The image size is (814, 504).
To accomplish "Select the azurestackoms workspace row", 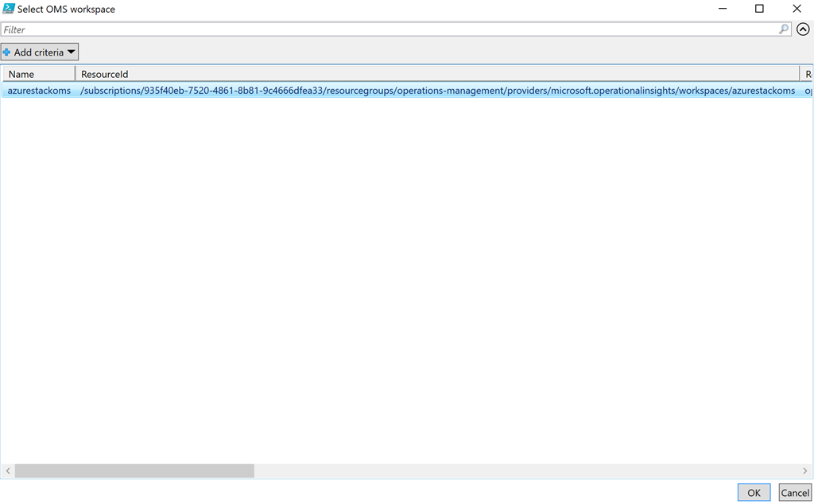I will (x=39, y=91).
